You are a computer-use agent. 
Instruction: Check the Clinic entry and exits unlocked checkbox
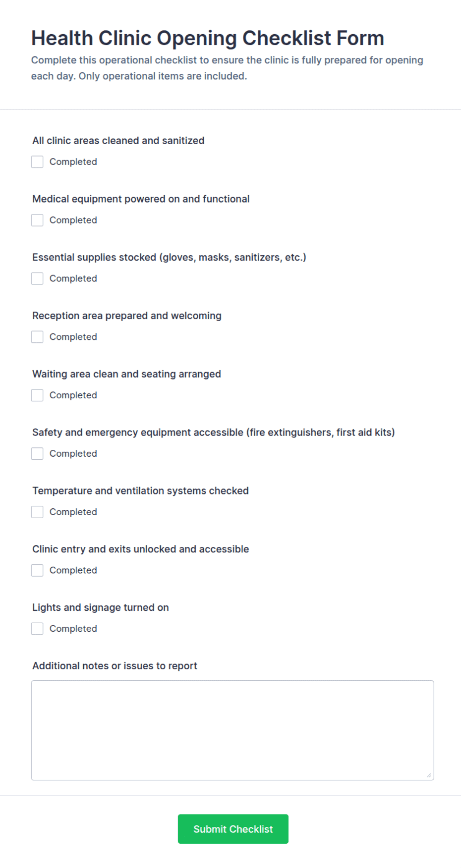click(37, 571)
